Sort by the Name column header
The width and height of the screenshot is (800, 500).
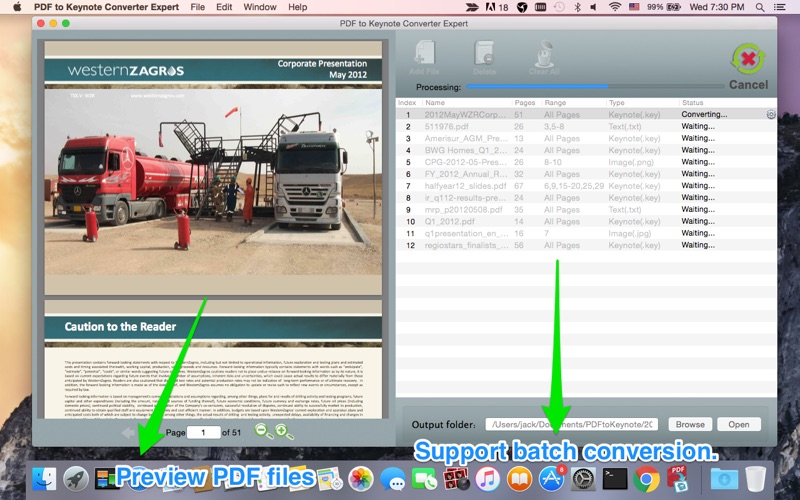coord(435,103)
